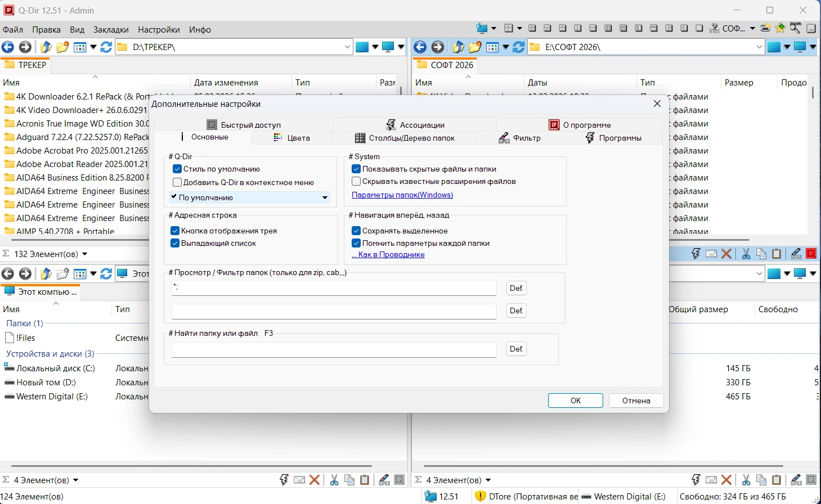The height and width of the screenshot is (504, 821).
Task: Switch to the 'Цвета' tab
Action: (x=292, y=138)
